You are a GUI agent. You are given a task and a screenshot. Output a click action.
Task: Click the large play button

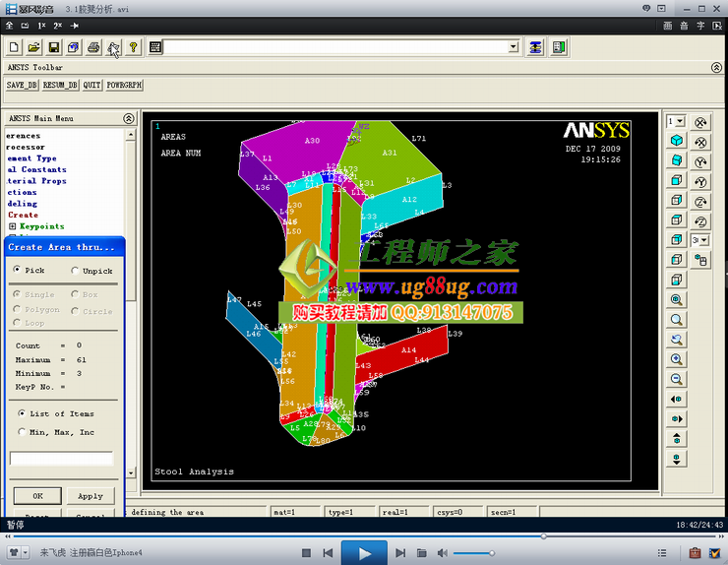(364, 553)
